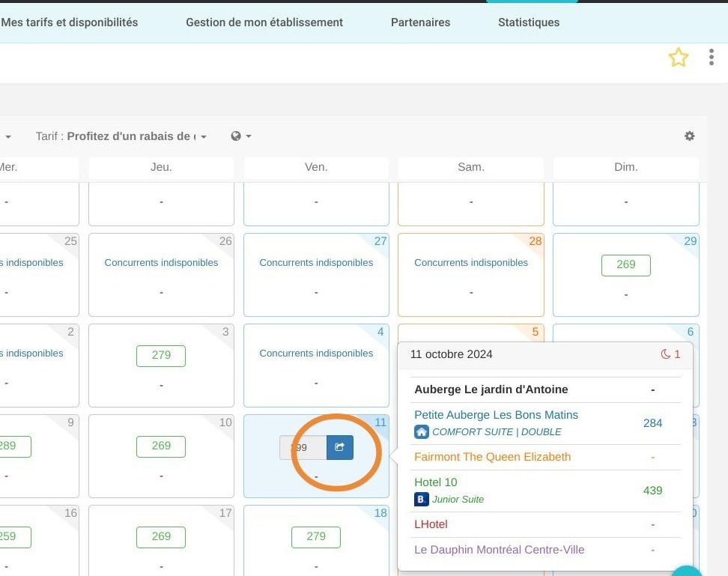Screen dimensions: 728x576
Task: Click Auberge Le jardin d'Antoine row
Action: (546, 389)
